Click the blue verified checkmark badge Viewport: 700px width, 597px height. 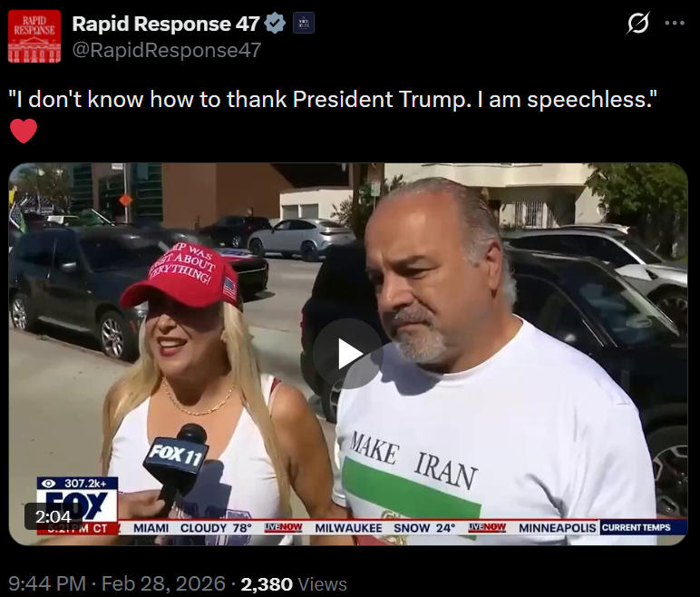(275, 24)
